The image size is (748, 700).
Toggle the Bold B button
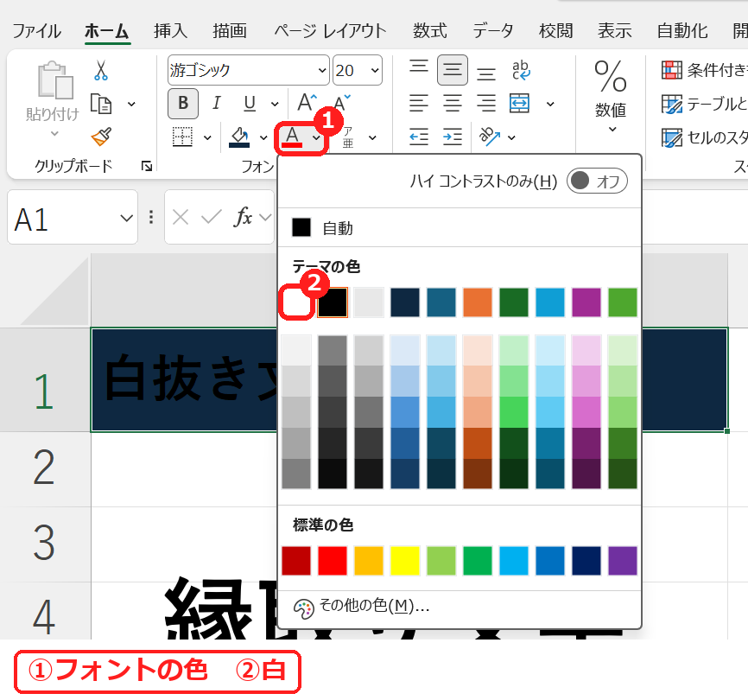pos(183,103)
